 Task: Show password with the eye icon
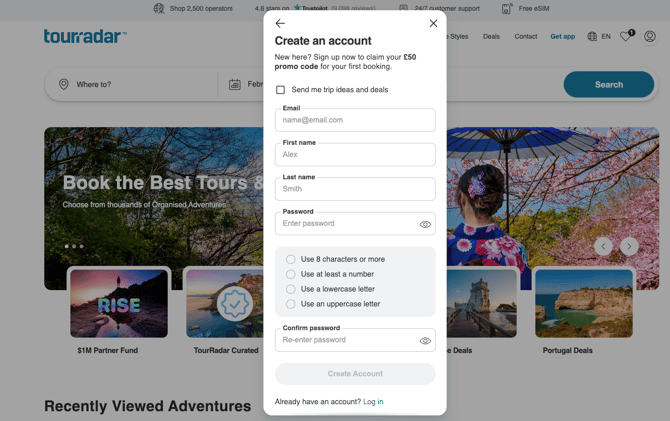pos(425,225)
